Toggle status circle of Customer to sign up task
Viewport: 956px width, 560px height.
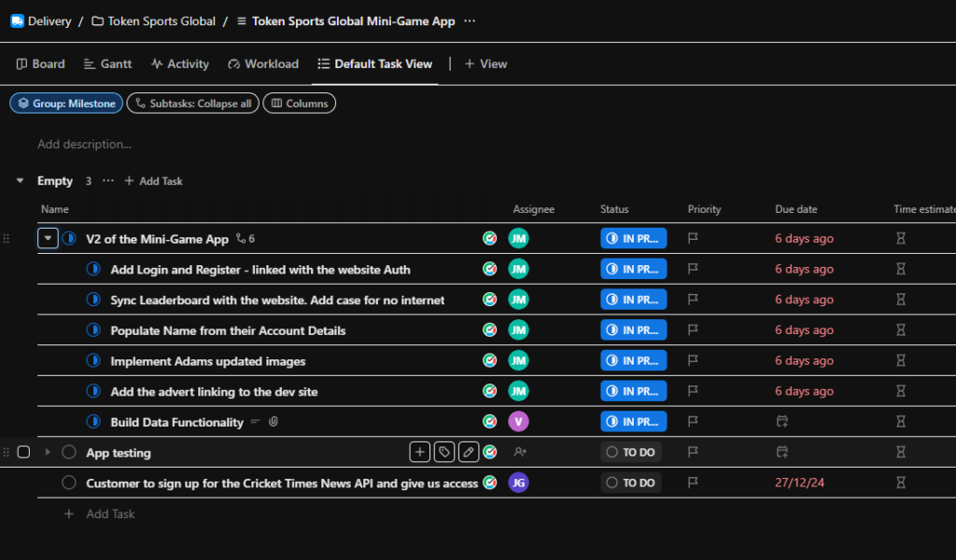pos(68,483)
